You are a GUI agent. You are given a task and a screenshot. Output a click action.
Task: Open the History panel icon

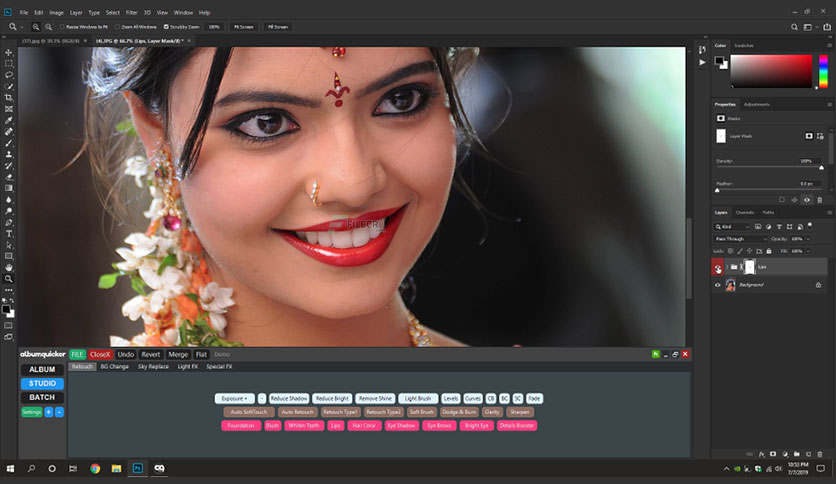click(x=702, y=50)
